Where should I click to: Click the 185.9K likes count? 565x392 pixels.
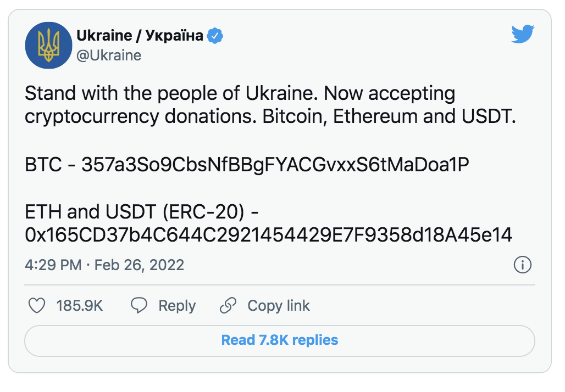pyautogui.click(x=80, y=306)
